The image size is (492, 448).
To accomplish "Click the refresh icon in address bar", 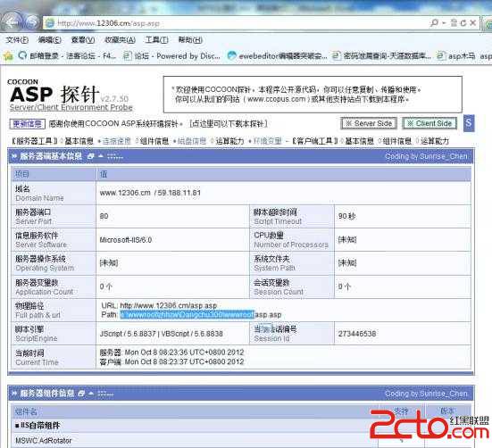I will click(x=463, y=23).
